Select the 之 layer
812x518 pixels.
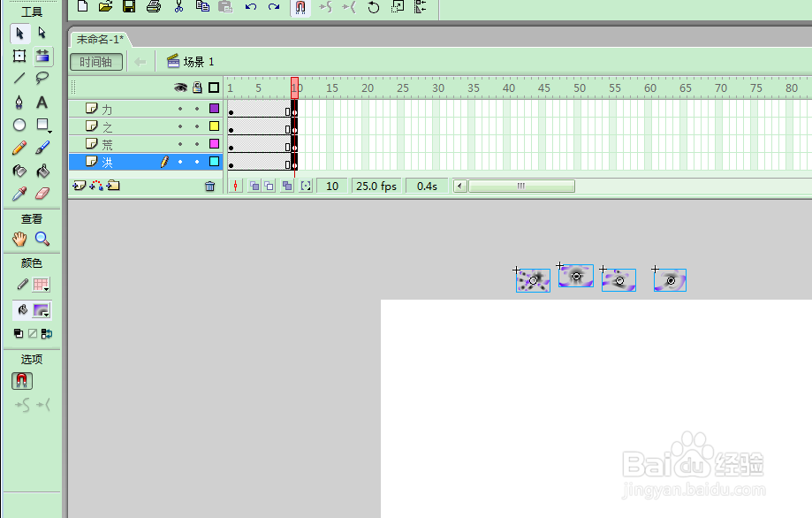pos(146,126)
